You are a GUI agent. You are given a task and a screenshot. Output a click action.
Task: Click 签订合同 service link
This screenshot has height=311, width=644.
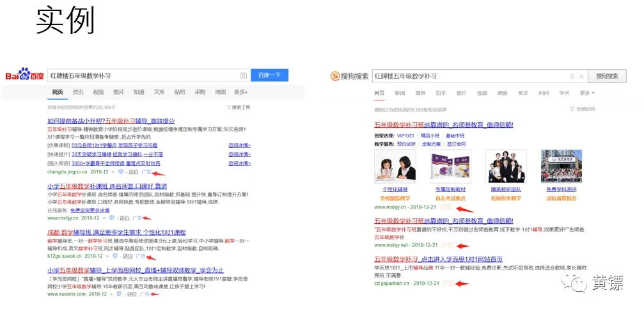coord(457,144)
